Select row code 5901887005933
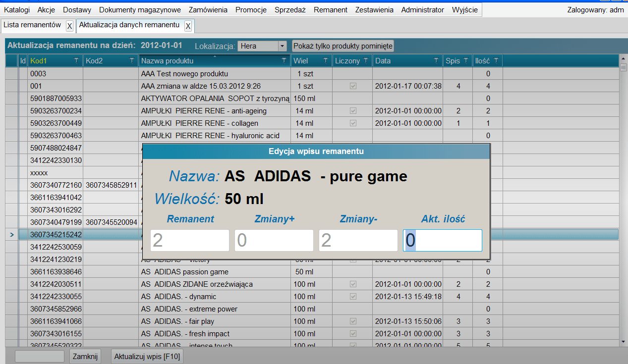The width and height of the screenshot is (628, 364). point(56,99)
